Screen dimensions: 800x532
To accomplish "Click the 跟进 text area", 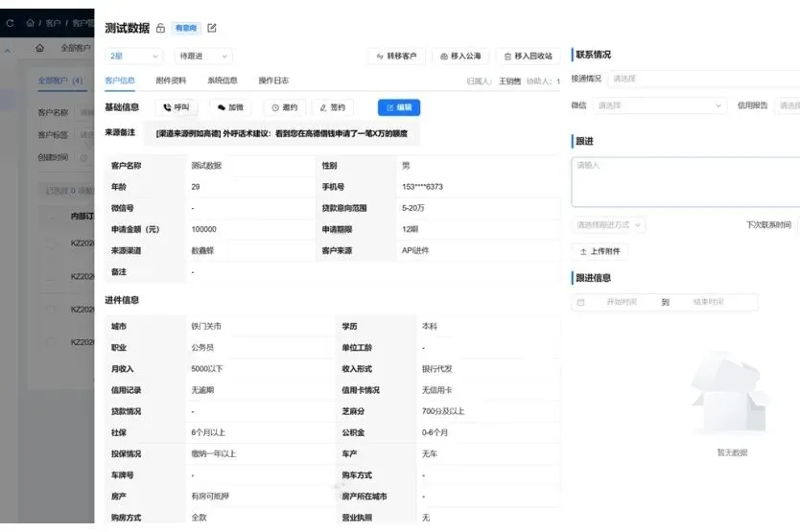I will 686,182.
